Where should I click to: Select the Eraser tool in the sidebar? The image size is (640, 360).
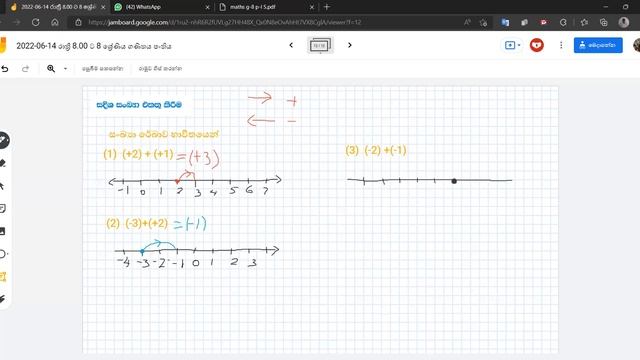2,164
